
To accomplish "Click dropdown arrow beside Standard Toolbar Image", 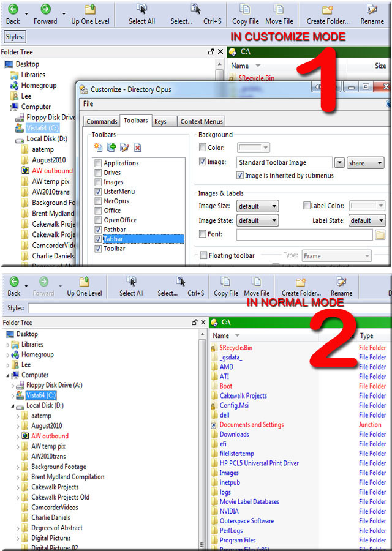I will click(339, 163).
